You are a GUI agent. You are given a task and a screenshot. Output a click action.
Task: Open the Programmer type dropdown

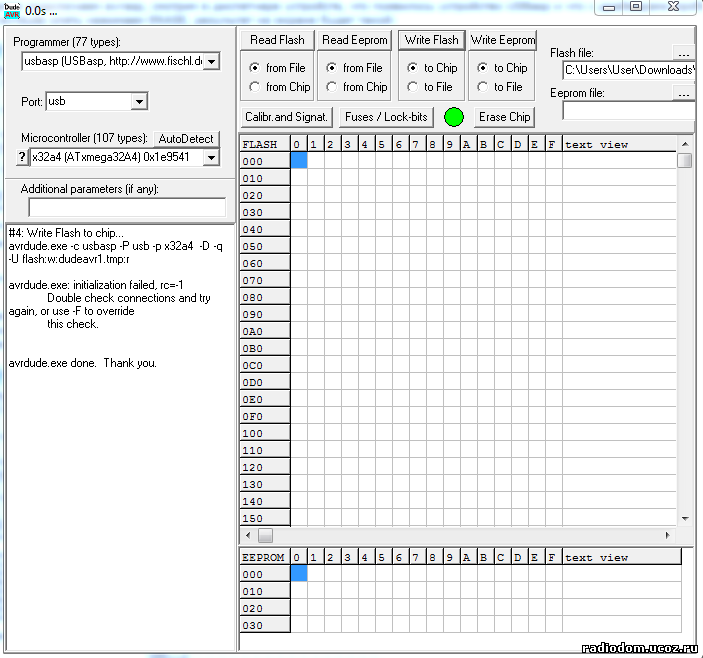[212, 61]
